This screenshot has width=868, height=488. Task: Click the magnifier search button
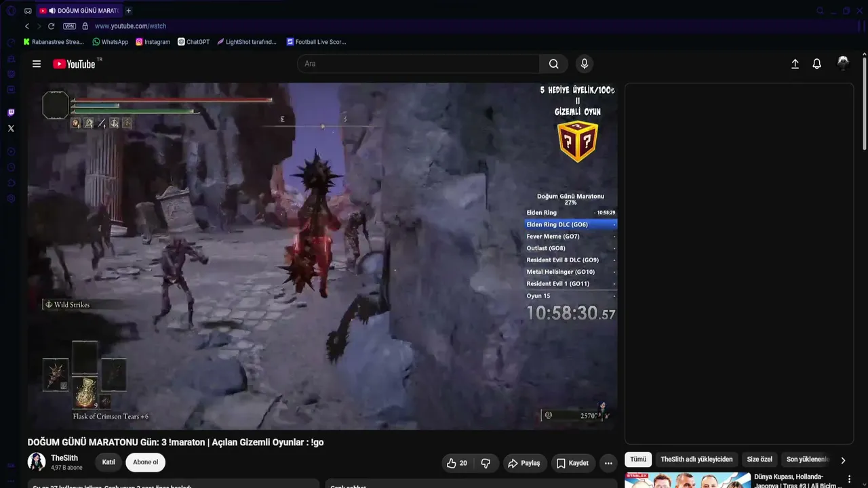[x=554, y=64]
